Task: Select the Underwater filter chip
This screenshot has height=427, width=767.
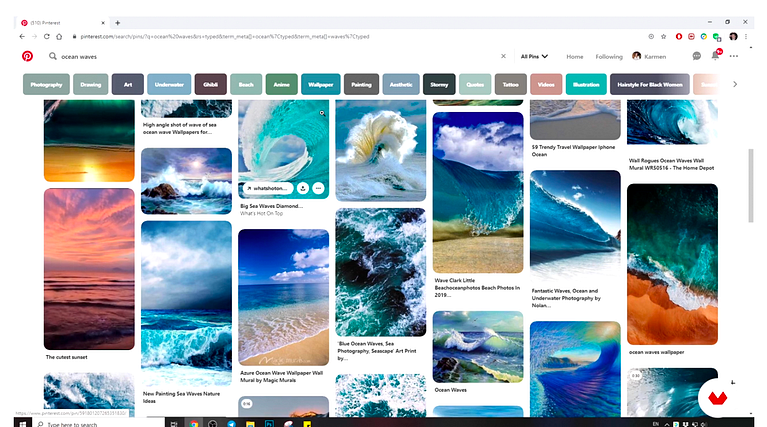Action: click(x=169, y=84)
